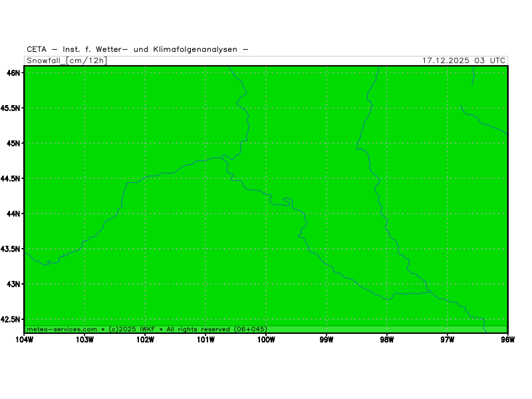This screenshot has height=399, width=532.
Task: Click the Snowfall_[cm/12h] parameter label
Action: tap(66, 61)
